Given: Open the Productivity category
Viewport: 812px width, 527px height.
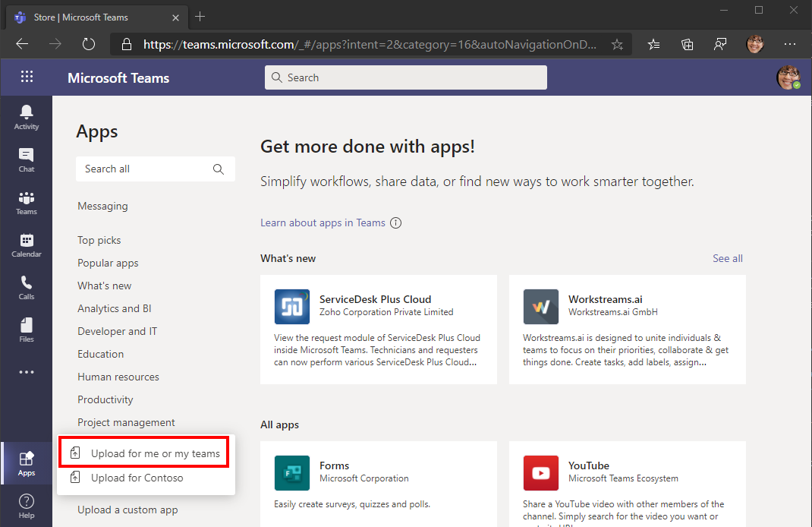Looking at the screenshot, I should pos(105,399).
